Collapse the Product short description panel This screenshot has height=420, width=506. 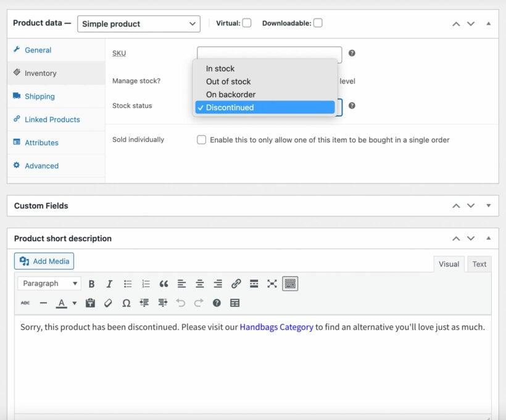[x=489, y=238]
